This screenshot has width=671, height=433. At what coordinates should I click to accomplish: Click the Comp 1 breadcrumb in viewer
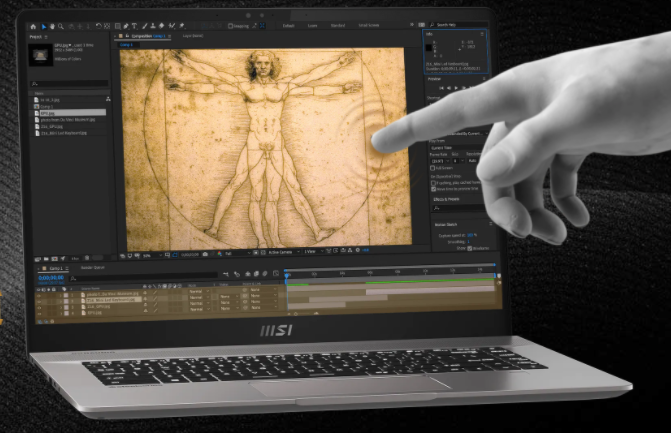[x=126, y=44]
